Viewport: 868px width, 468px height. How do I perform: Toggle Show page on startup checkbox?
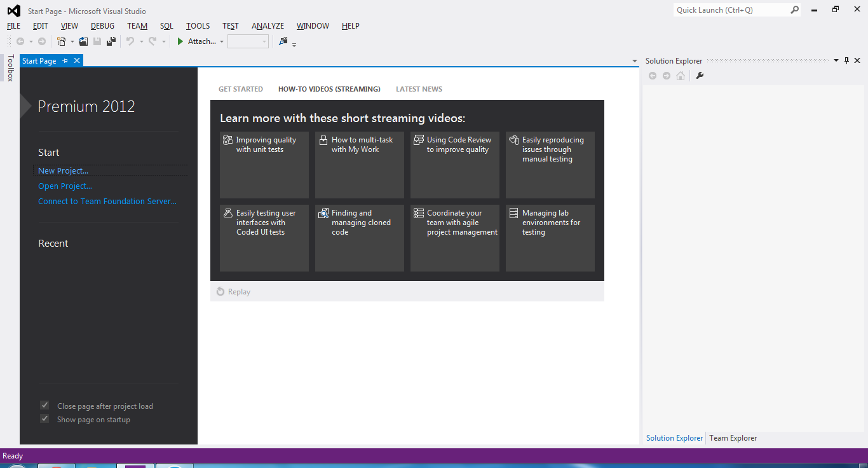pos(44,419)
